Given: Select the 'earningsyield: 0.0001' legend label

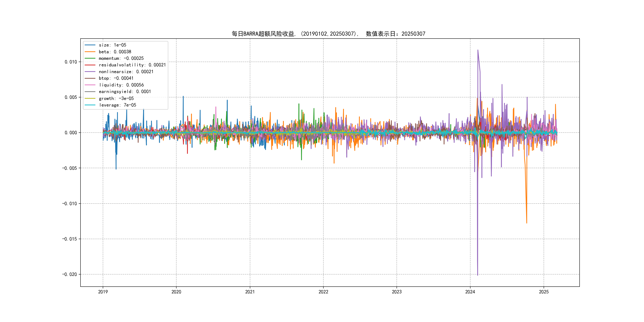Looking at the screenshot, I should point(125,92).
